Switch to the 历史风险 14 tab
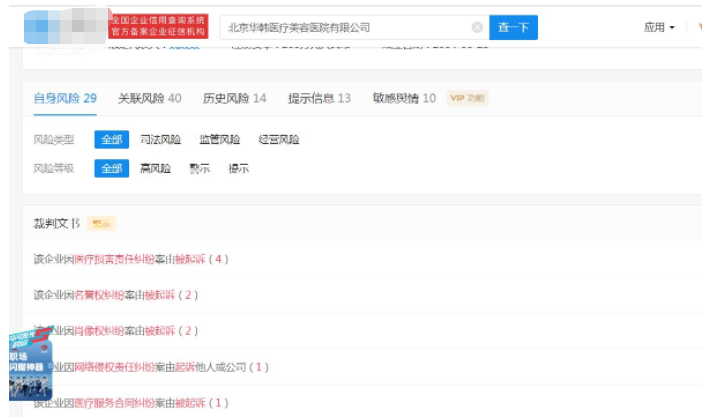Viewport: 708px width, 417px height. [x=234, y=98]
